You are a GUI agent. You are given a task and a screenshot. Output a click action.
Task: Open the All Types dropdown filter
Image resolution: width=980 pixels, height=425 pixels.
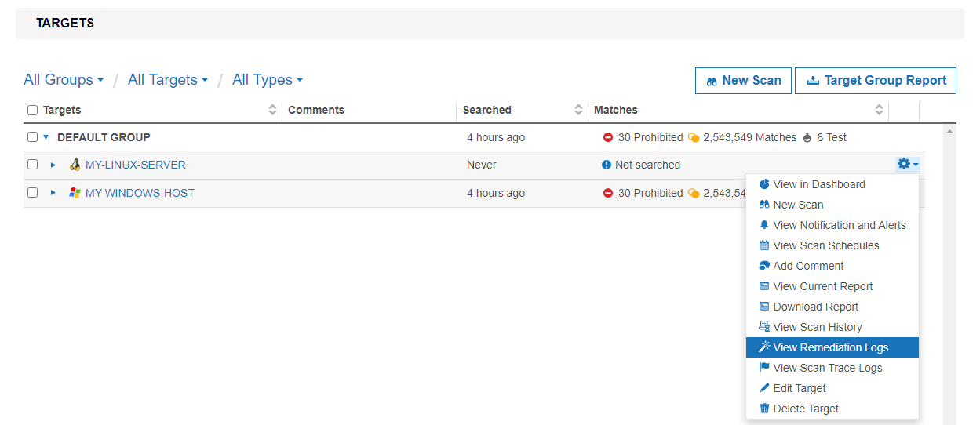(x=267, y=80)
